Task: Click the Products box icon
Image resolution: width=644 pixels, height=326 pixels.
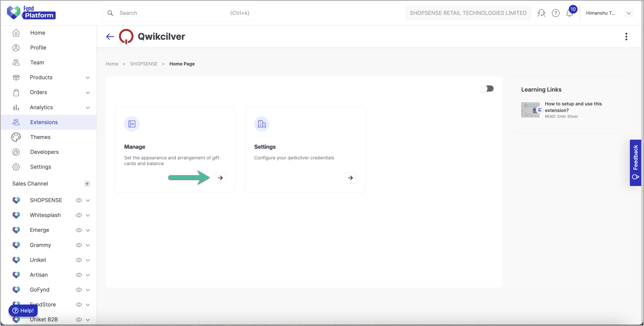Action: point(16,77)
